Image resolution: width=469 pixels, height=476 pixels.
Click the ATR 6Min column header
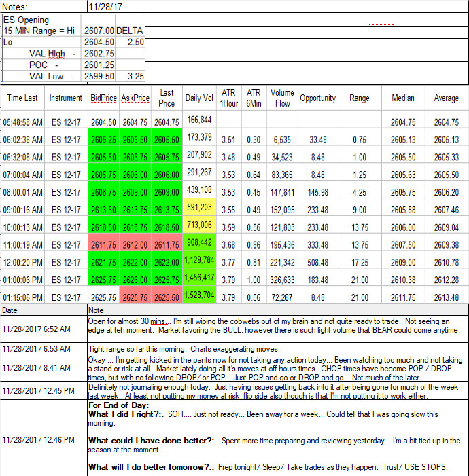(x=254, y=98)
